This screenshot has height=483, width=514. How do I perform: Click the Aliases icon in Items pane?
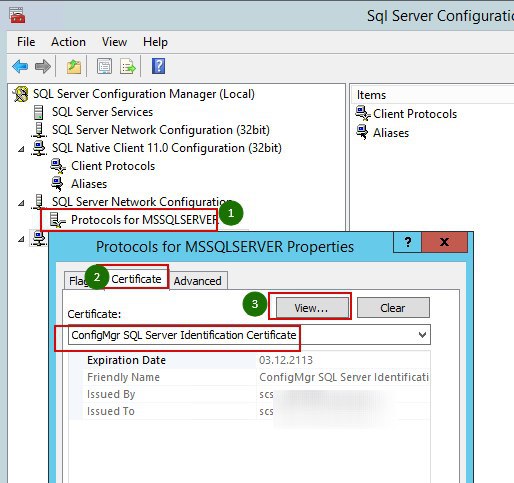(x=362, y=132)
